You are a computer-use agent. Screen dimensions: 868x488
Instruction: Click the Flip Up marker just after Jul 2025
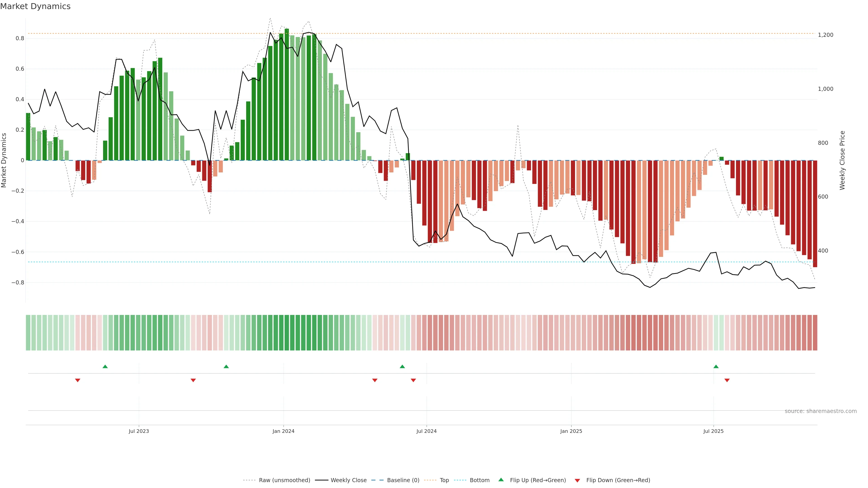[x=716, y=366]
